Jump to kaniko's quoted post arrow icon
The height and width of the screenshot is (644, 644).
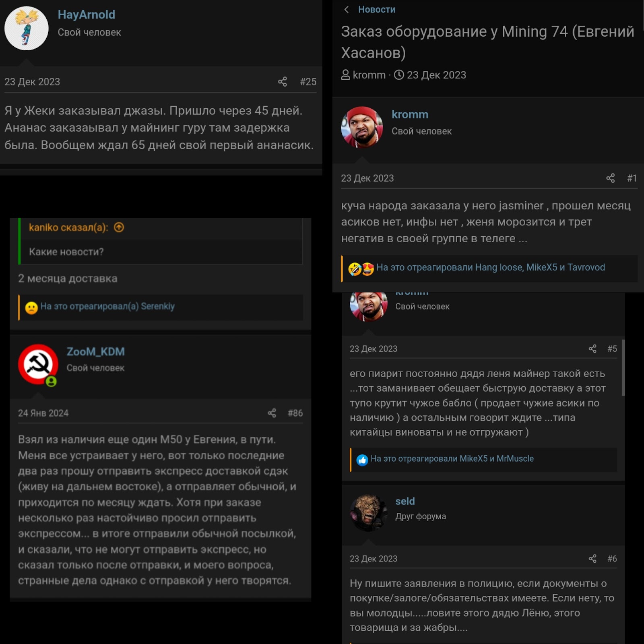119,227
